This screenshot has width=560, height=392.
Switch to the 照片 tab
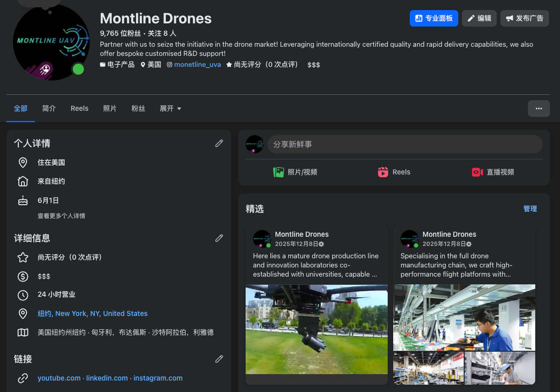(110, 109)
